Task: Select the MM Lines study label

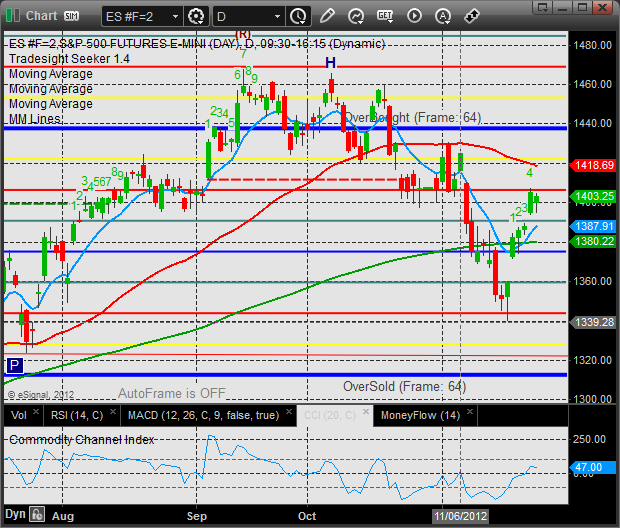Action: [x=35, y=119]
